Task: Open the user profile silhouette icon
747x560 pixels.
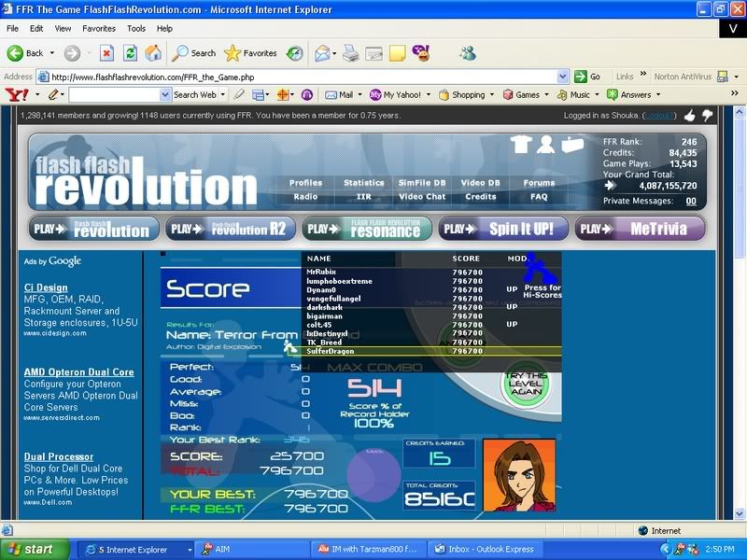Action: click(x=546, y=145)
